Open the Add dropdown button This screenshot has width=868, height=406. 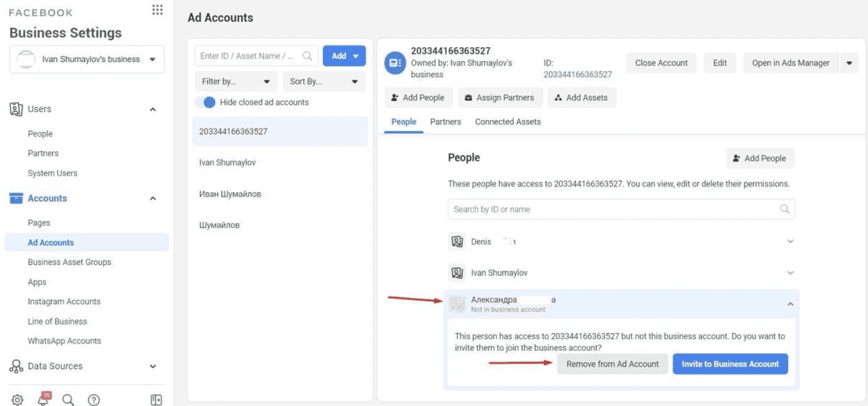(x=344, y=56)
